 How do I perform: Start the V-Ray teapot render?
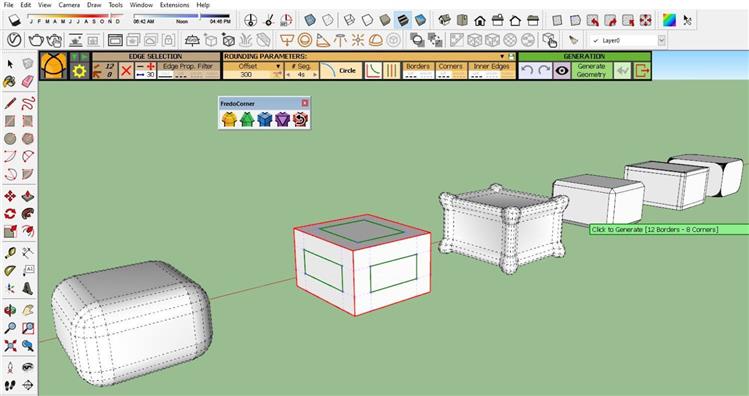(x=36, y=40)
